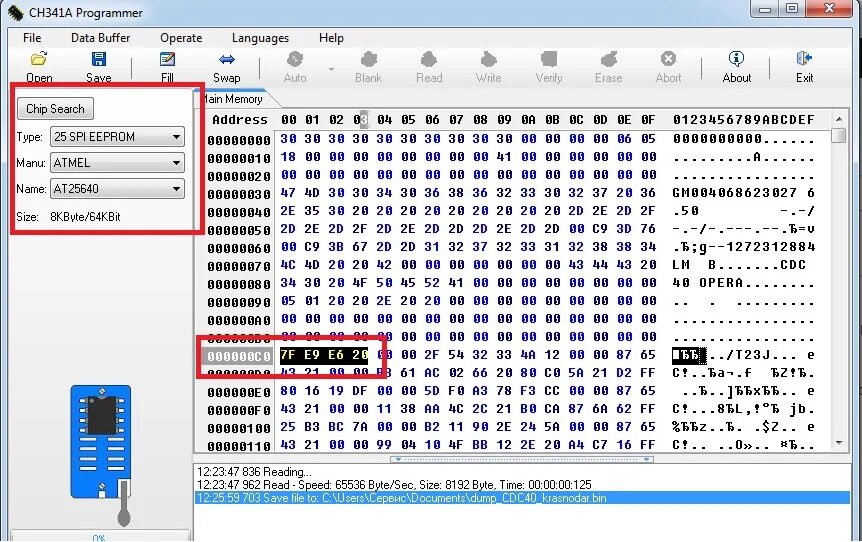Select the Main Memory tab
Screen dimensions: 862x542
point(233,99)
